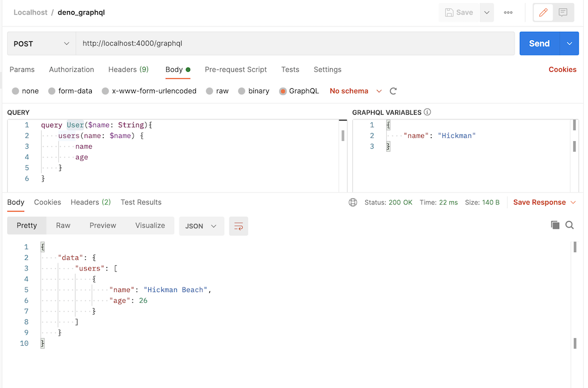The image size is (588, 388).
Task: Click the "data" key in response JSON
Action: 71,257
